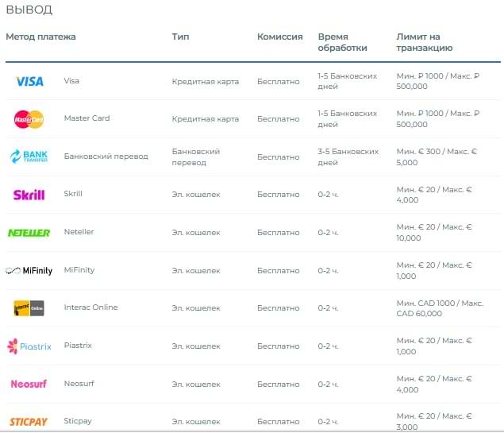
Task: Click the Neosurf logo
Action: click(x=29, y=384)
